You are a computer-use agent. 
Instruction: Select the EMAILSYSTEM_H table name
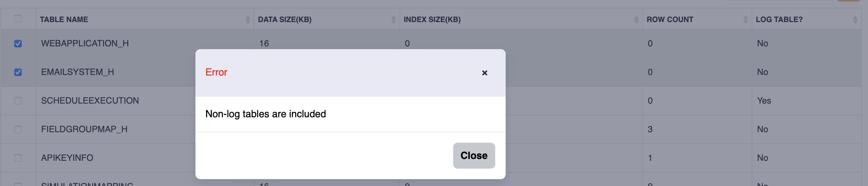click(x=78, y=72)
